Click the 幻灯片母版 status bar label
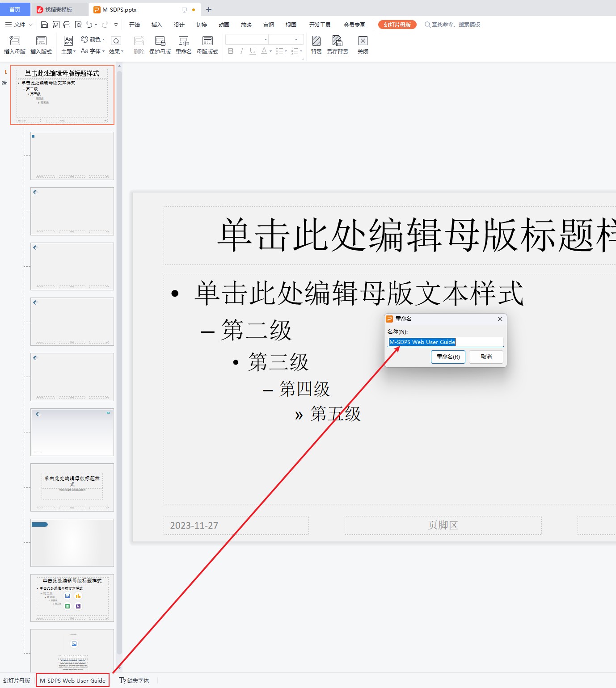The height and width of the screenshot is (688, 616). tap(17, 680)
